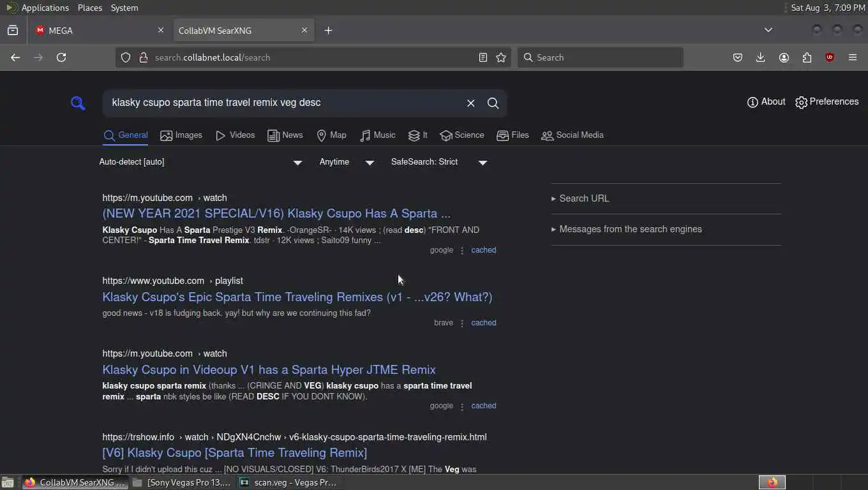
Task: Switch to the News category tab
Action: [285, 135]
